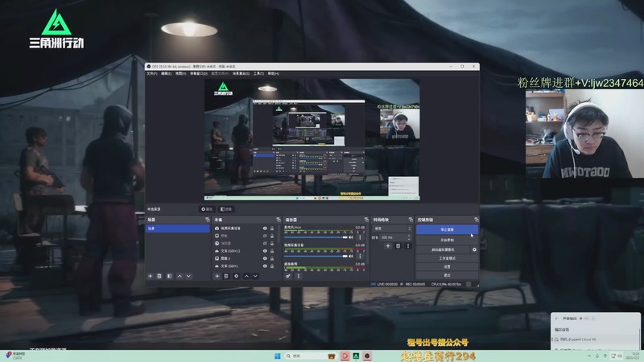Click the Exit button in Controls panel
This screenshot has width=644, height=362.
[448, 275]
